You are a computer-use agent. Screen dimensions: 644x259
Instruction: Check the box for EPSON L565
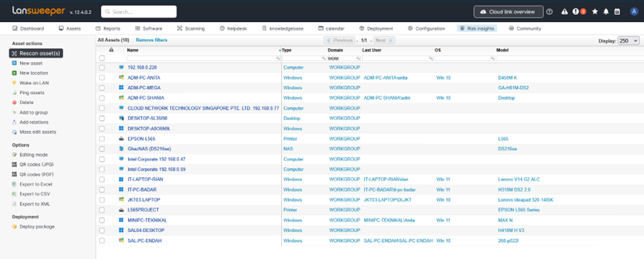pos(102,139)
